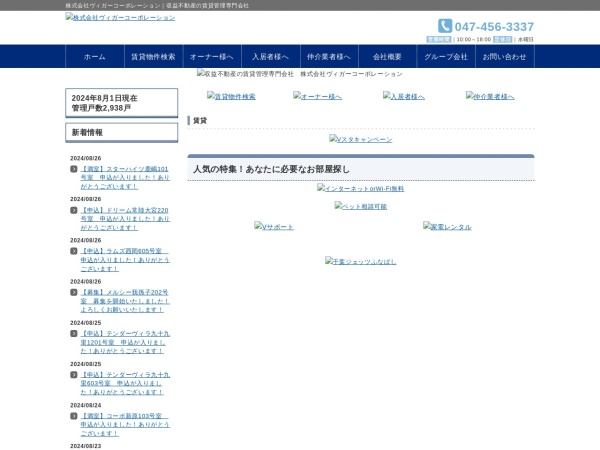The image size is (600, 450).
Task: Click the 株式会社ヴィガーコーポレーション logo image
Action: (120, 17)
